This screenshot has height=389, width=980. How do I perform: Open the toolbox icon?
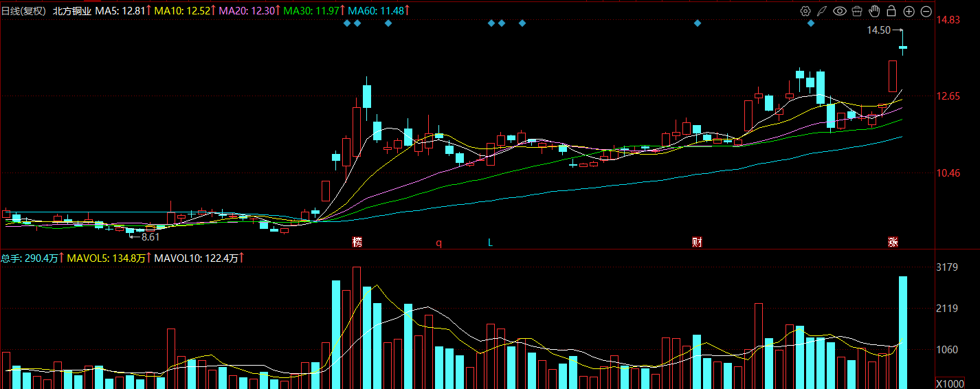(857, 11)
